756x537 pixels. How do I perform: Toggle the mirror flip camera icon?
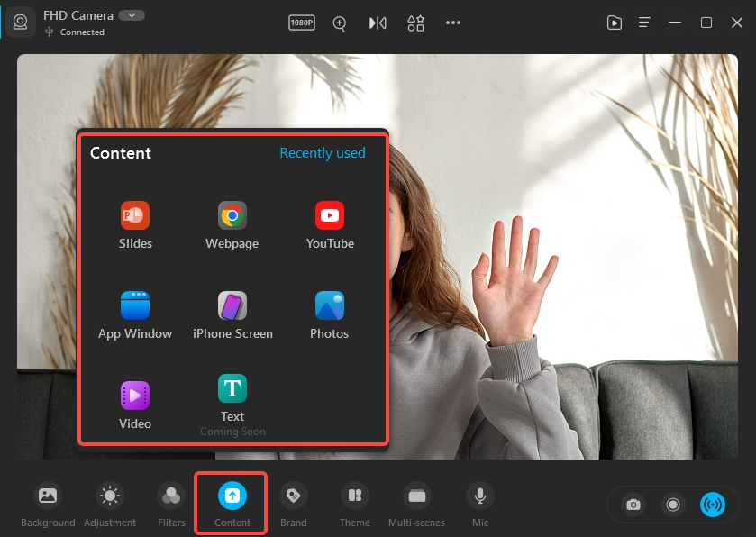[378, 23]
